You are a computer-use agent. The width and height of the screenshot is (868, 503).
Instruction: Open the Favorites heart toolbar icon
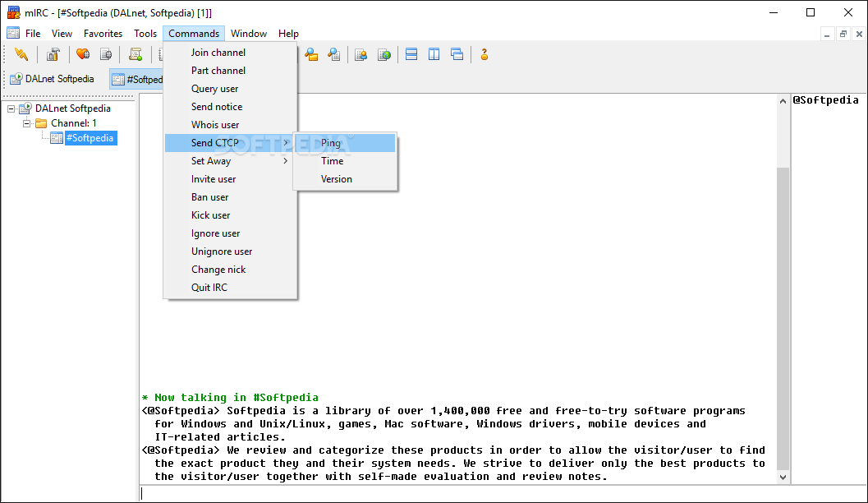click(83, 54)
